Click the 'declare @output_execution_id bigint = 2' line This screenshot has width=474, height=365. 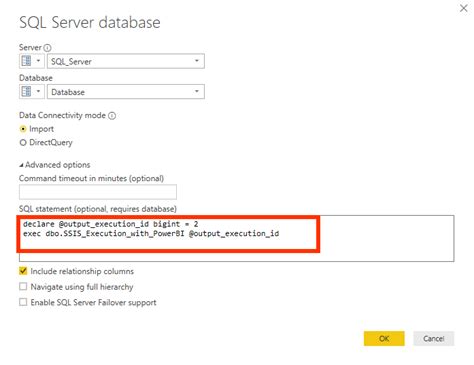111,224
